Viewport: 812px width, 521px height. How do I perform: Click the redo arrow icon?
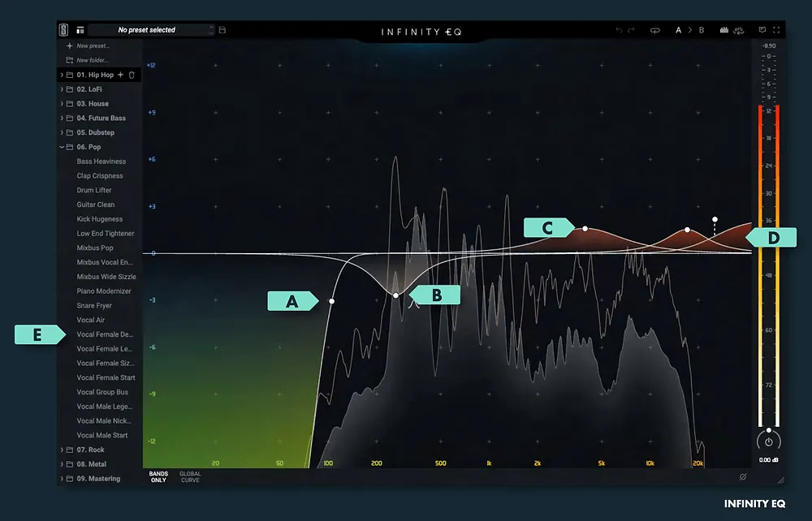[x=631, y=30]
